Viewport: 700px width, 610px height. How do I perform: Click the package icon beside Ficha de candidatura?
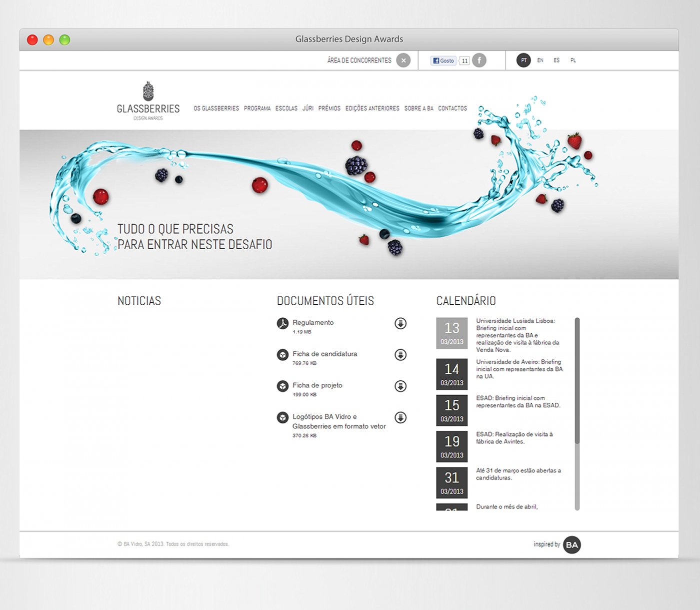[x=281, y=356]
